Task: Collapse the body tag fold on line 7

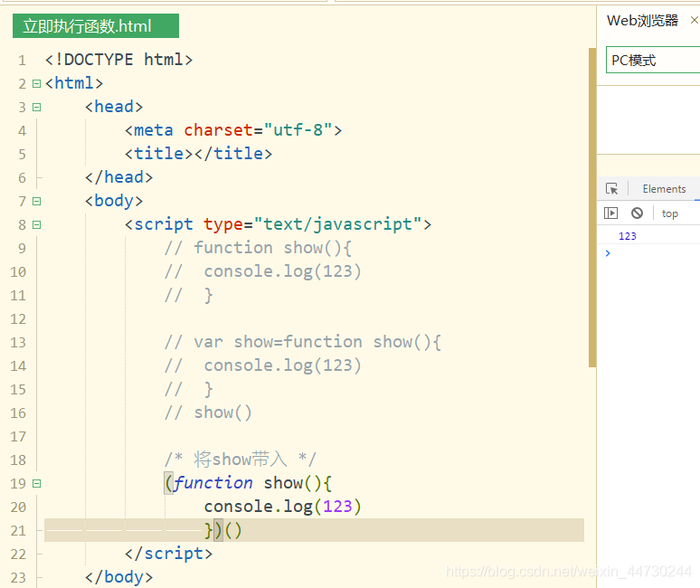Action: pos(36,202)
